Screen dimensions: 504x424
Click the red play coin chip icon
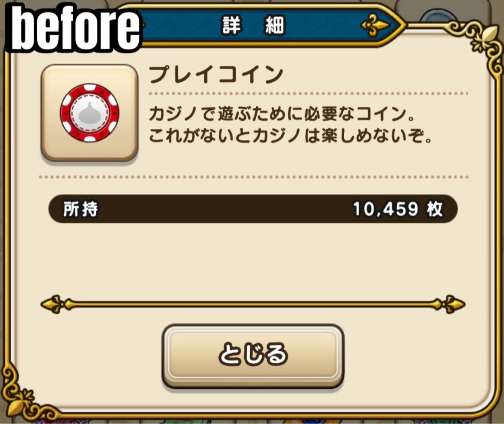[90, 113]
